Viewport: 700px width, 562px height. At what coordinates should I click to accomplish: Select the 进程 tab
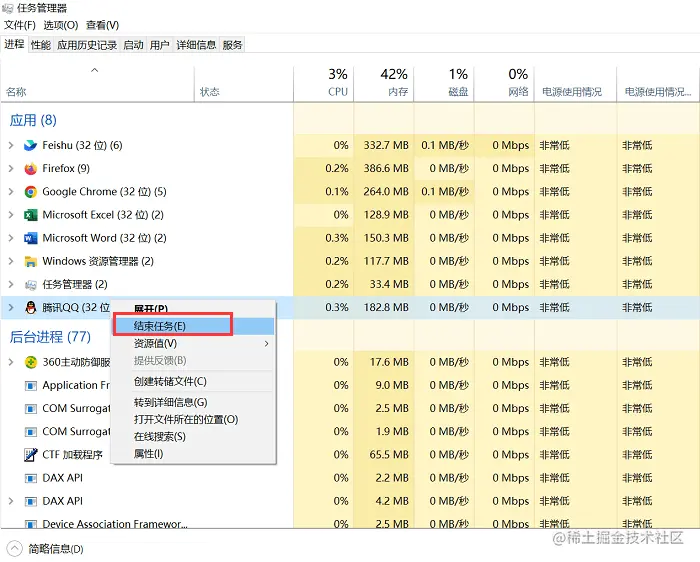14,44
